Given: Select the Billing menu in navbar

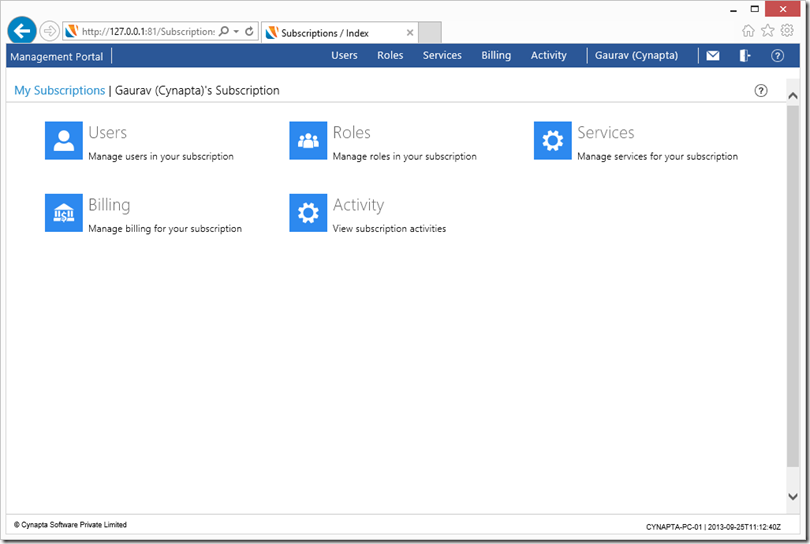Looking at the screenshot, I should tap(496, 55).
